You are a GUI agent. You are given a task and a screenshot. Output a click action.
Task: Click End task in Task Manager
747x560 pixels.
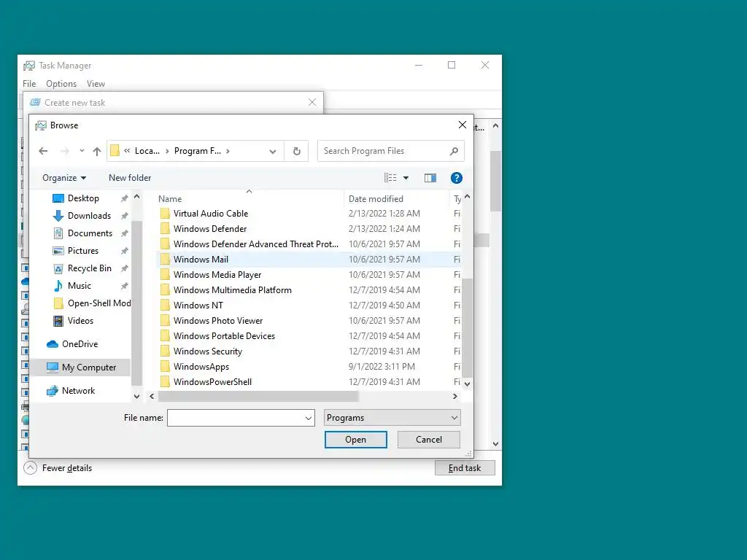465,468
